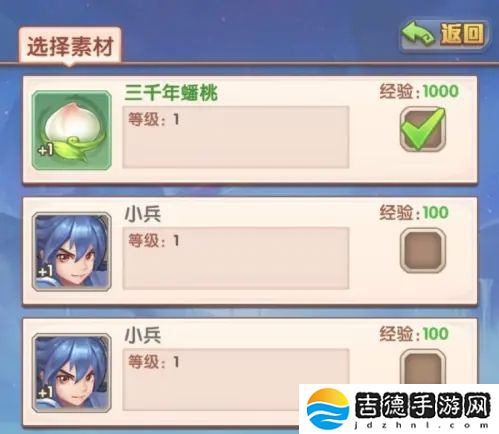Click the green return arrow icon
The height and width of the screenshot is (434, 499).
418,35
